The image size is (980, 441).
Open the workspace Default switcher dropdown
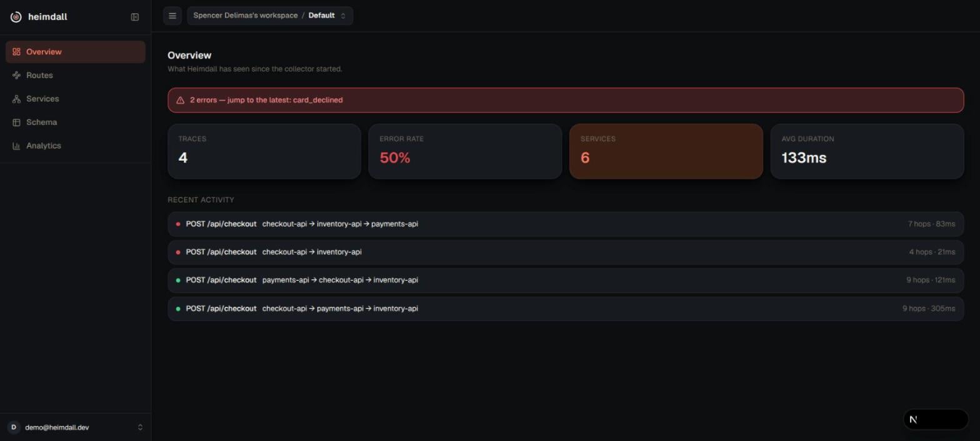[270, 16]
